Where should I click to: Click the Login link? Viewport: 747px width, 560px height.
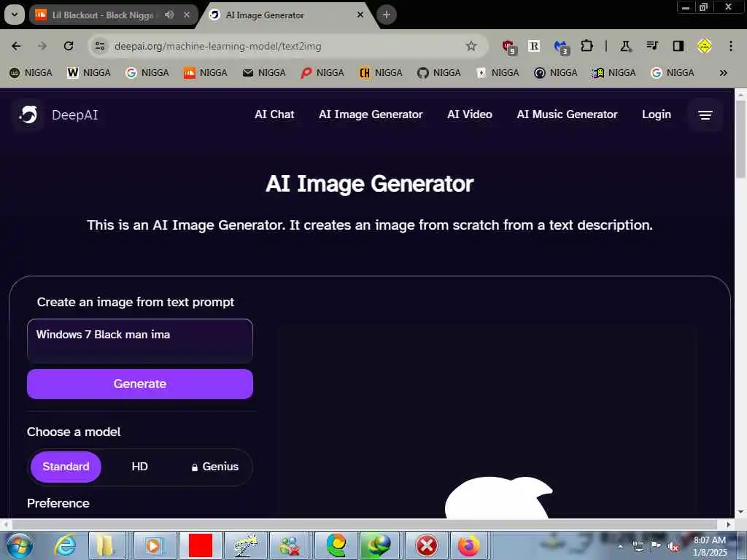(x=657, y=114)
